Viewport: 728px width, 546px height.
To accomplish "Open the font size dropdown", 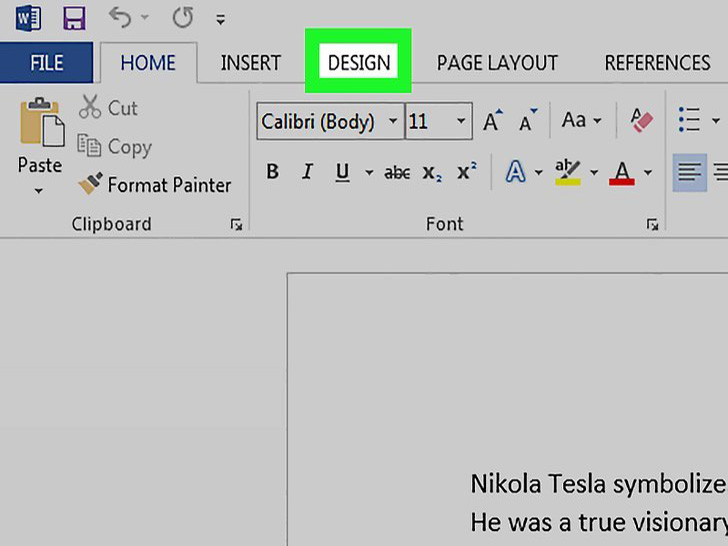I will tap(461, 121).
